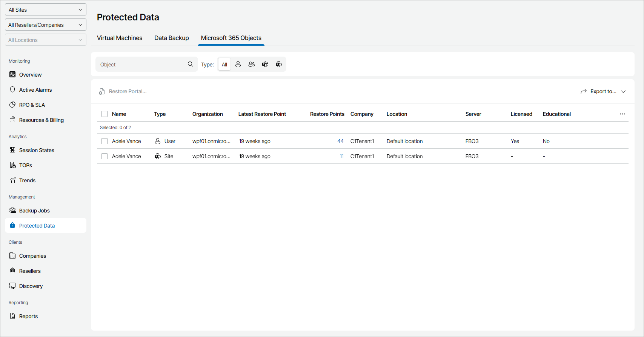Open the 44 restore points link
This screenshot has height=337, width=644.
340,141
